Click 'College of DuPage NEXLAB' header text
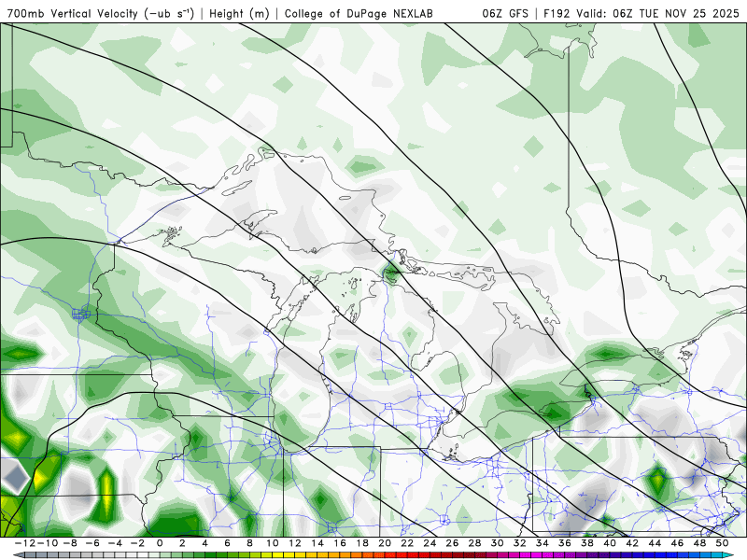The height and width of the screenshot is (560, 747). [359, 14]
